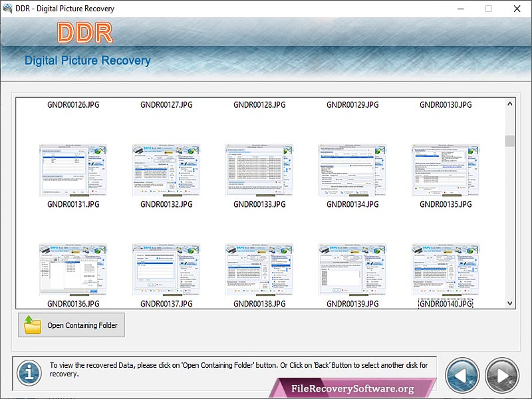Image resolution: width=532 pixels, height=399 pixels.
Task: Click the DDR app icon in title bar
Action: [x=7, y=9]
